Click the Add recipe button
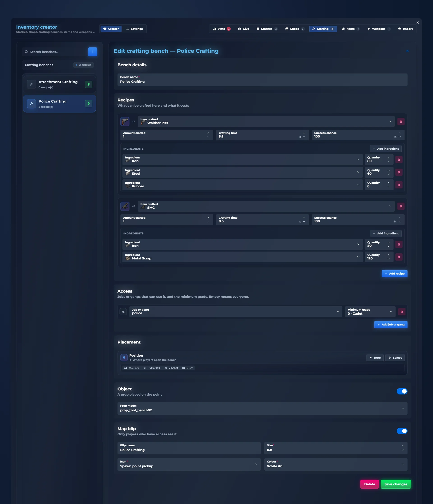Viewport: 433px width, 504px height. (x=394, y=273)
